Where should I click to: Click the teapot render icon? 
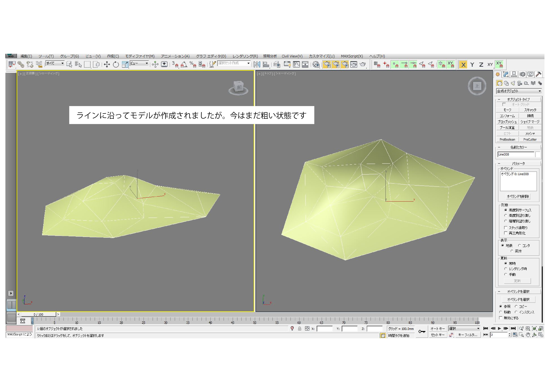tap(363, 64)
